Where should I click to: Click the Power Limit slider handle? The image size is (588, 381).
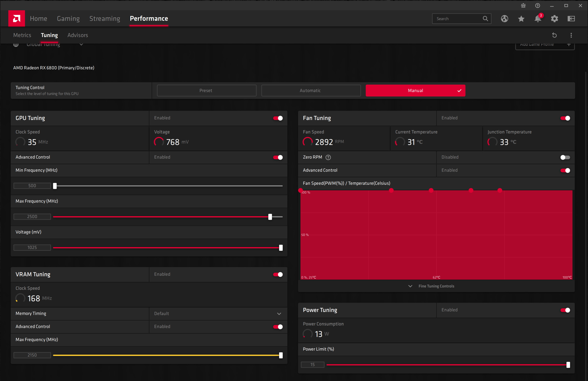point(568,365)
